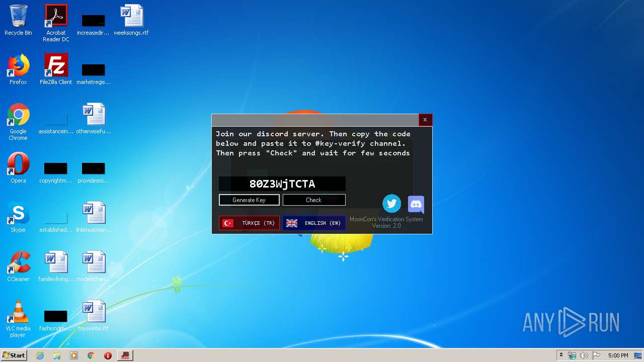Select the modelscharl... Word document

pyautogui.click(x=94, y=266)
